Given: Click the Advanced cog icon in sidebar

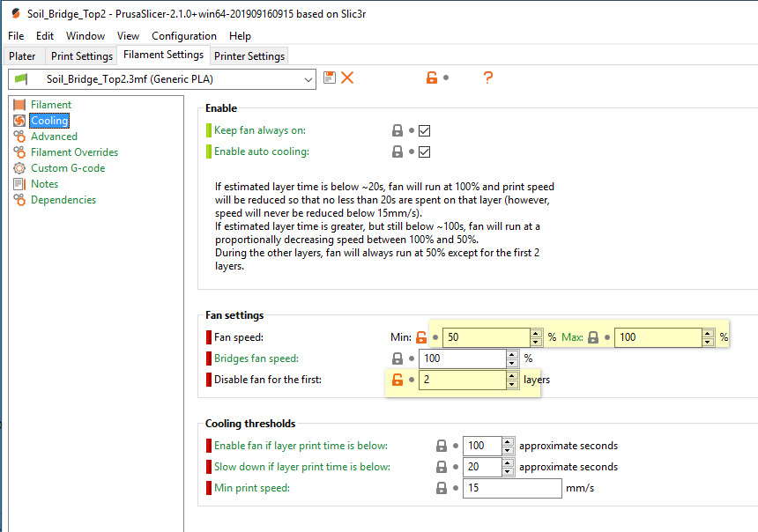Looking at the screenshot, I should [x=19, y=137].
